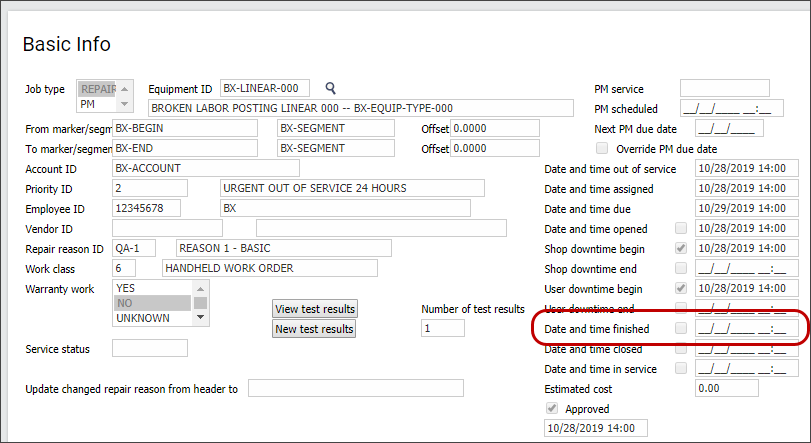Screen dimensions: 811x443
Task: Click the Equipment ID input field
Action: 264,88
